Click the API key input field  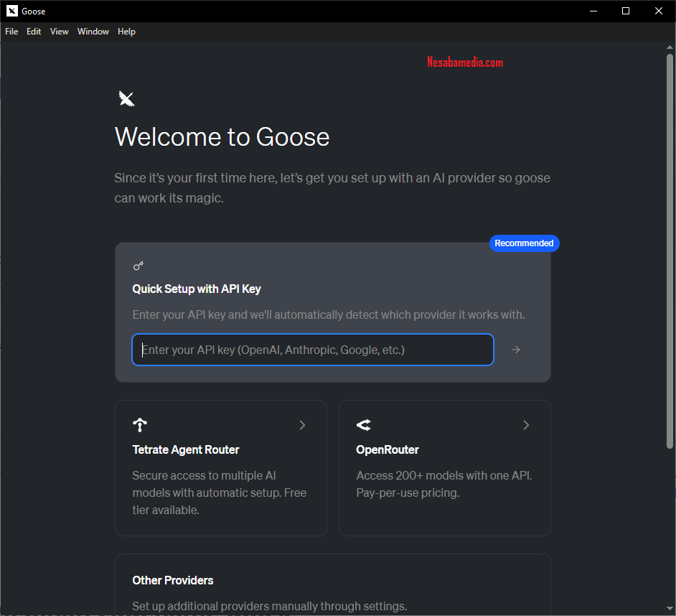(313, 350)
